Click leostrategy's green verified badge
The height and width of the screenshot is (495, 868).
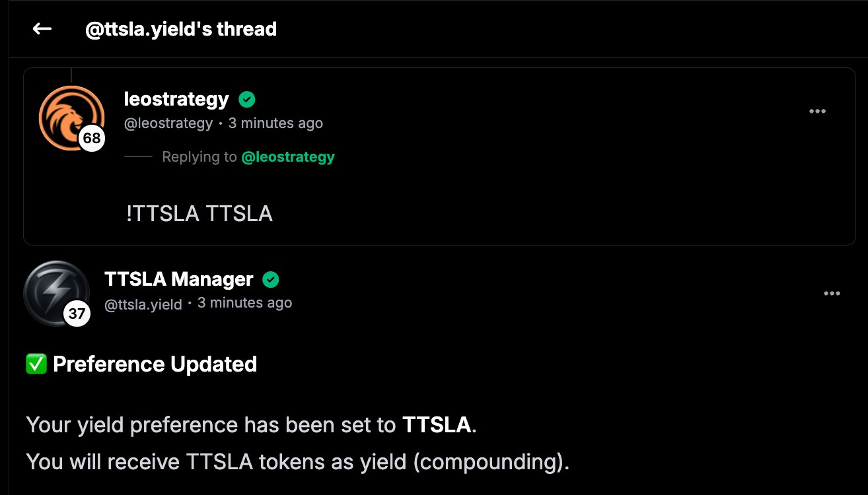[x=247, y=100]
